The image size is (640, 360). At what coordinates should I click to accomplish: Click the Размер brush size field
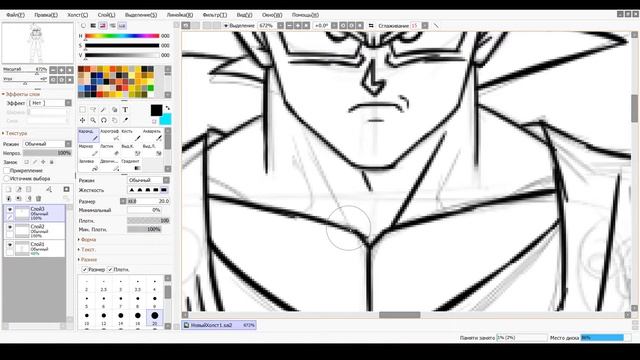tap(149, 201)
